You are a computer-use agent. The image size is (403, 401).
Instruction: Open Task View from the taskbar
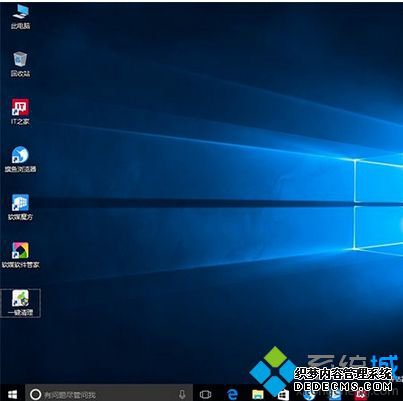[x=205, y=395]
